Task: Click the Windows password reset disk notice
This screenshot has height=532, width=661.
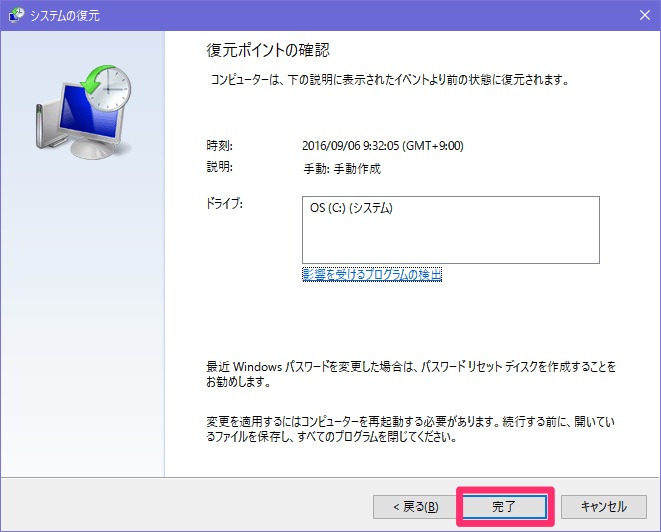Action: pos(411,374)
